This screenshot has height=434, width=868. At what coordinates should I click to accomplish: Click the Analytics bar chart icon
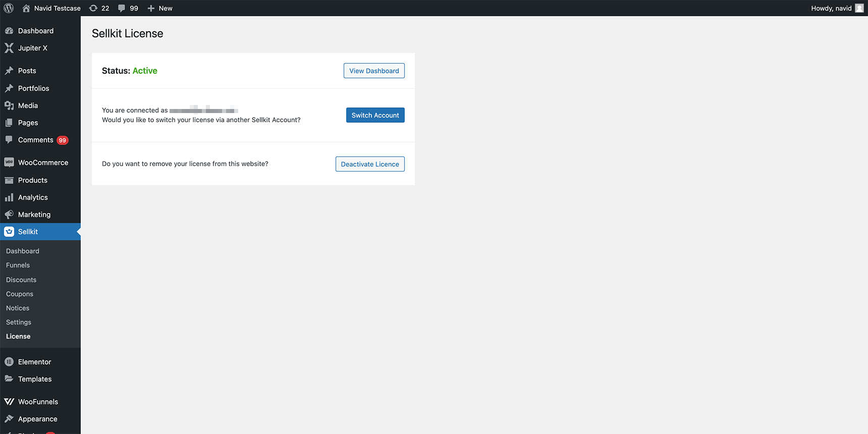click(9, 197)
